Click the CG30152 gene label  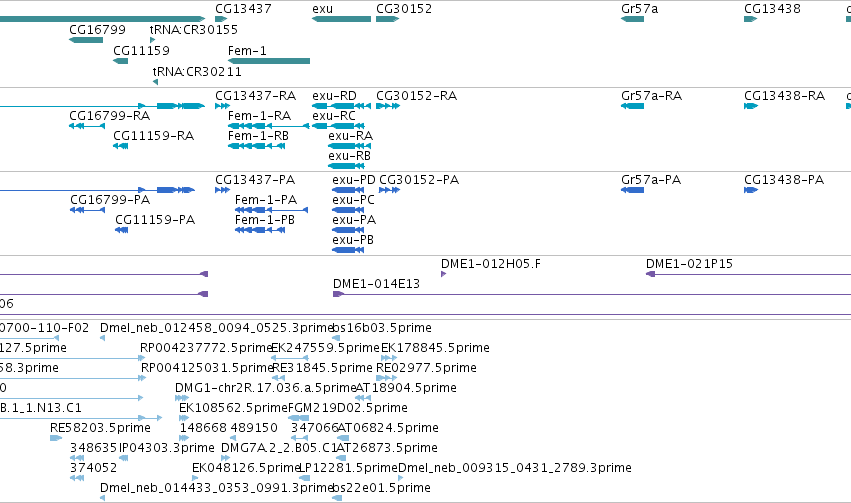(404, 9)
